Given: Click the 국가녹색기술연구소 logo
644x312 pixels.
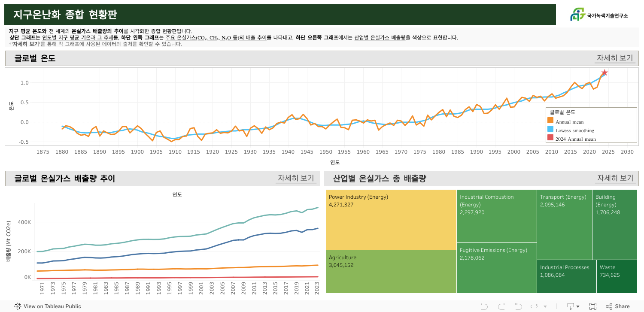Looking at the screenshot, I should click(599, 15).
